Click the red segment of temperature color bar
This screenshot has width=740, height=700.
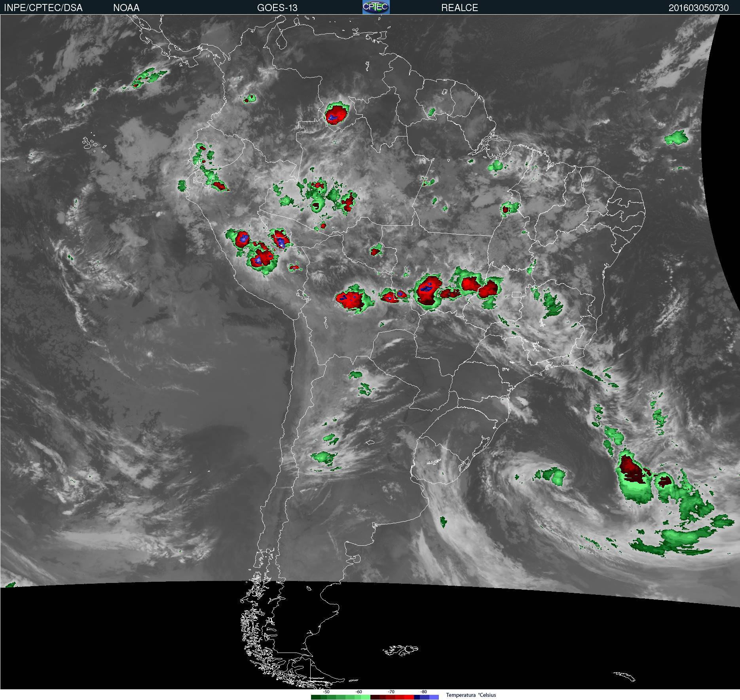[x=392, y=697]
